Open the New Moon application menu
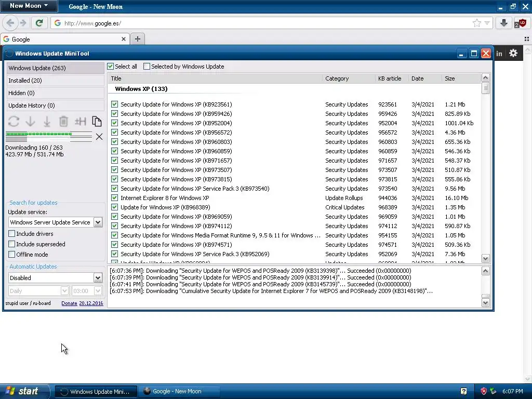Viewport: 532px width, 399px height. pos(29,6)
